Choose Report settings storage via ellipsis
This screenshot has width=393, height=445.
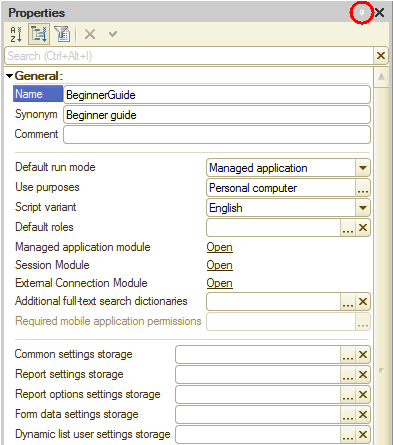348,375
